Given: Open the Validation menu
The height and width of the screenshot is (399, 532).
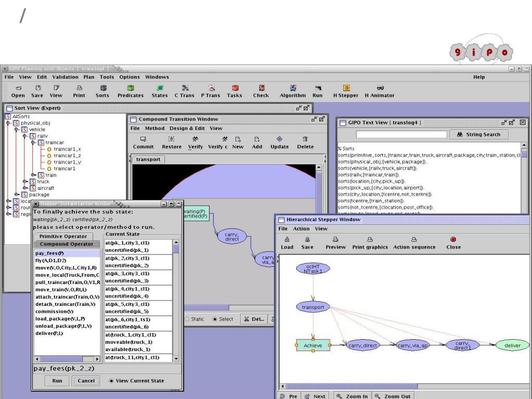Looking at the screenshot, I should (x=65, y=77).
